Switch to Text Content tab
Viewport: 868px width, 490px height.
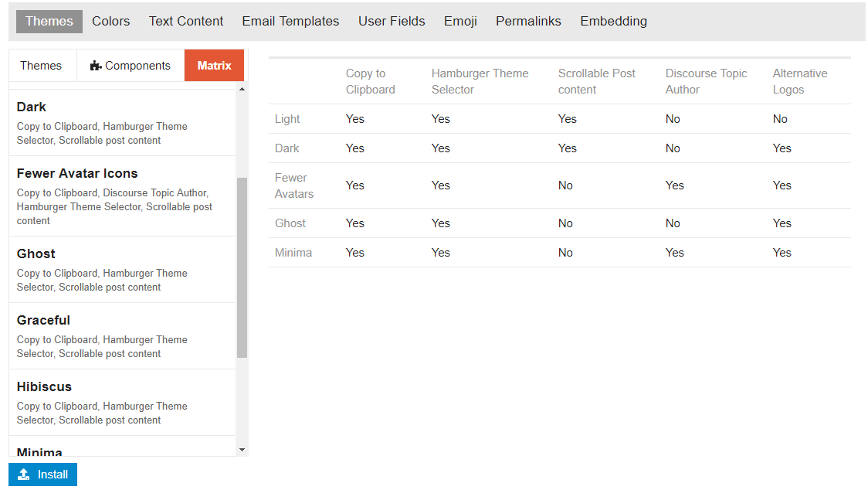click(x=186, y=21)
